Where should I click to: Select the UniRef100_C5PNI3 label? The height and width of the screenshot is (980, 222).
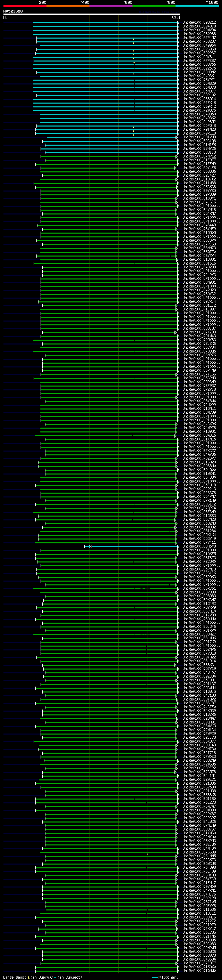tap(199, 569)
